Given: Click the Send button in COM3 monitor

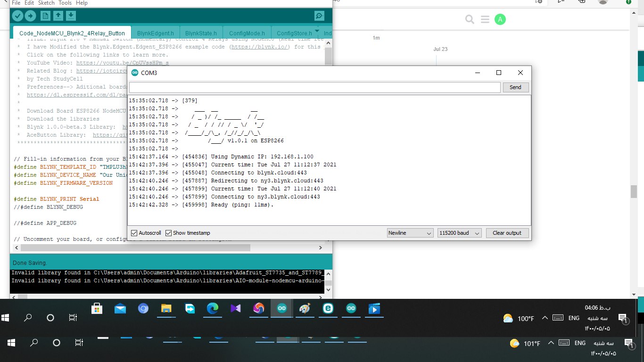Looking at the screenshot, I should point(516,87).
